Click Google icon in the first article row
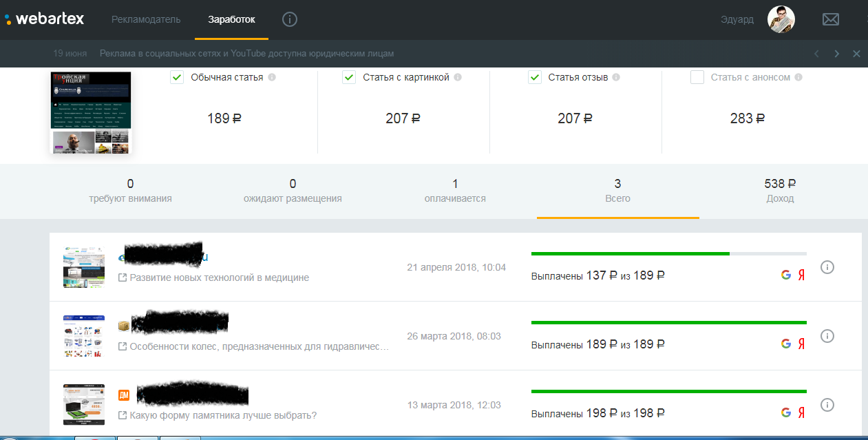Screen dimensions: 868x440 pyautogui.click(x=785, y=275)
